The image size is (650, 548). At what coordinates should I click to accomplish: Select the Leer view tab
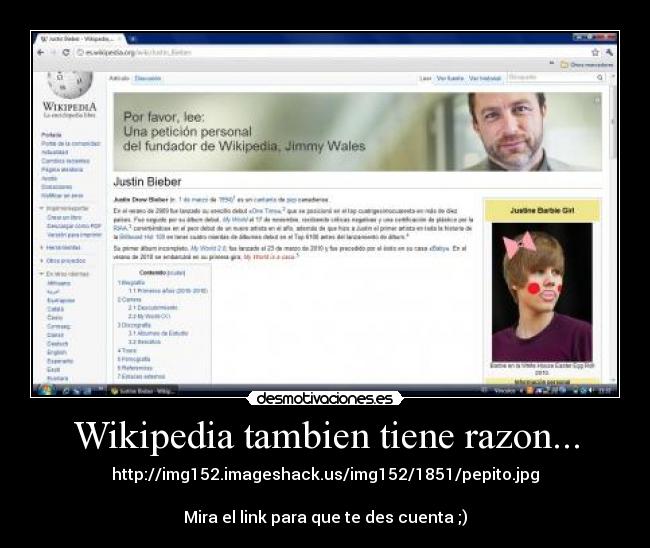point(425,78)
